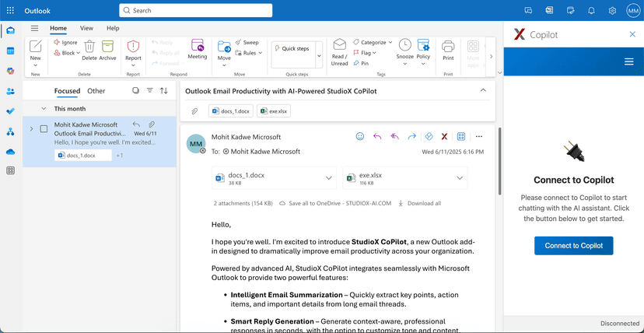The height and width of the screenshot is (333, 644).
Task: Click the Archive icon in the ribbon
Action: pyautogui.click(x=107, y=48)
